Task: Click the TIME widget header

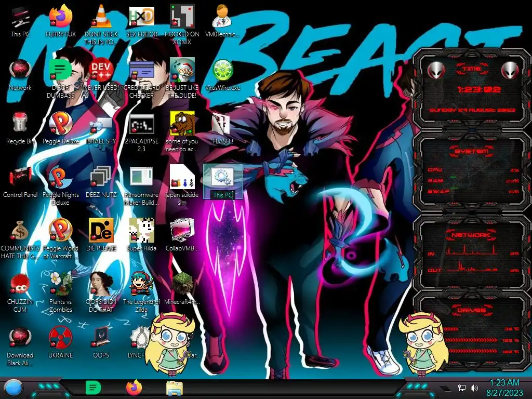Action: [472, 69]
